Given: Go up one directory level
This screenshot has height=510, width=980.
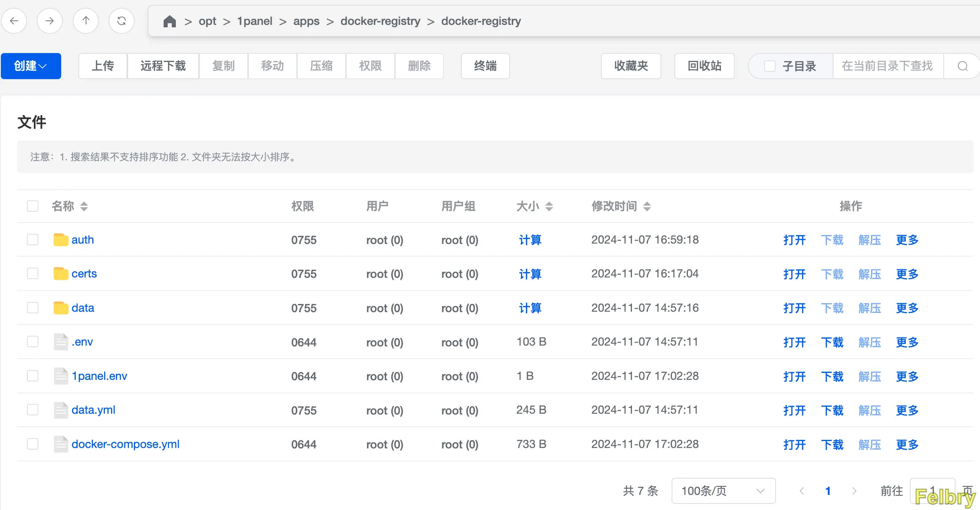Looking at the screenshot, I should (x=86, y=21).
